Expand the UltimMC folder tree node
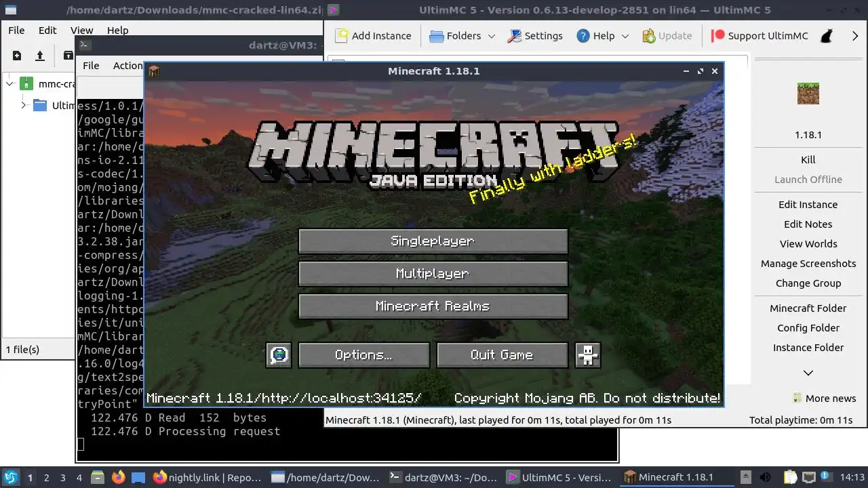Image resolution: width=868 pixels, height=488 pixels. point(24,105)
